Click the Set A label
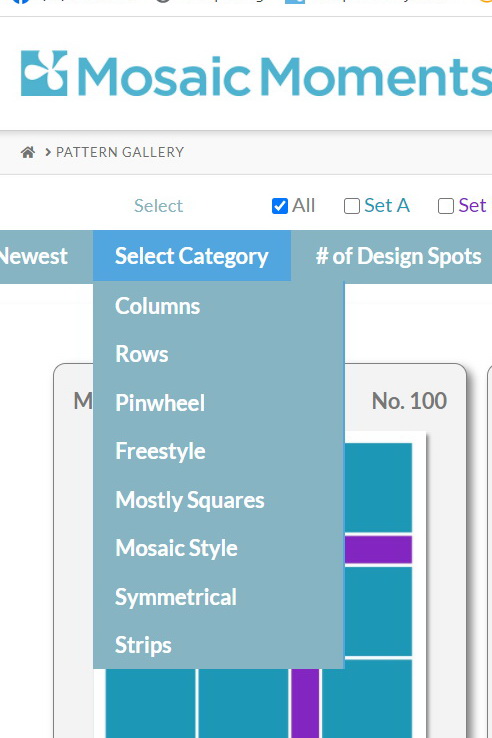The height and width of the screenshot is (738, 492). pos(387,206)
